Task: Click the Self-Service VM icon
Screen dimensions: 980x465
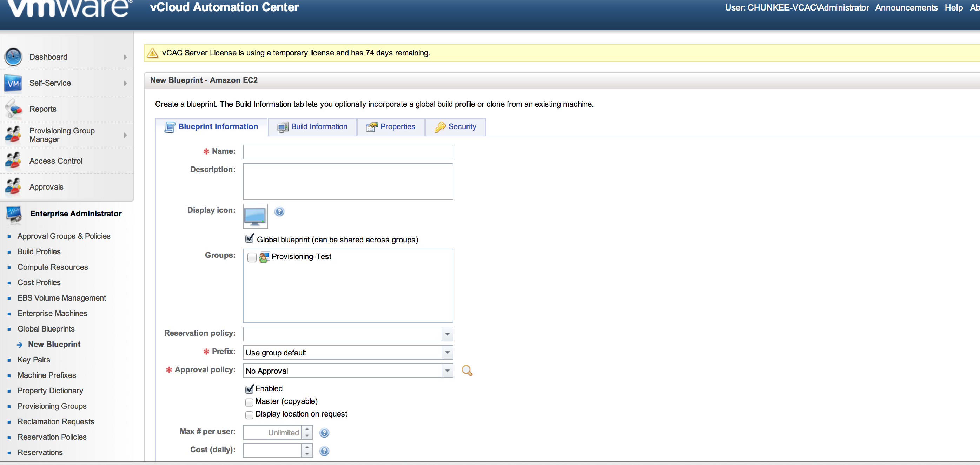Action: coord(13,83)
